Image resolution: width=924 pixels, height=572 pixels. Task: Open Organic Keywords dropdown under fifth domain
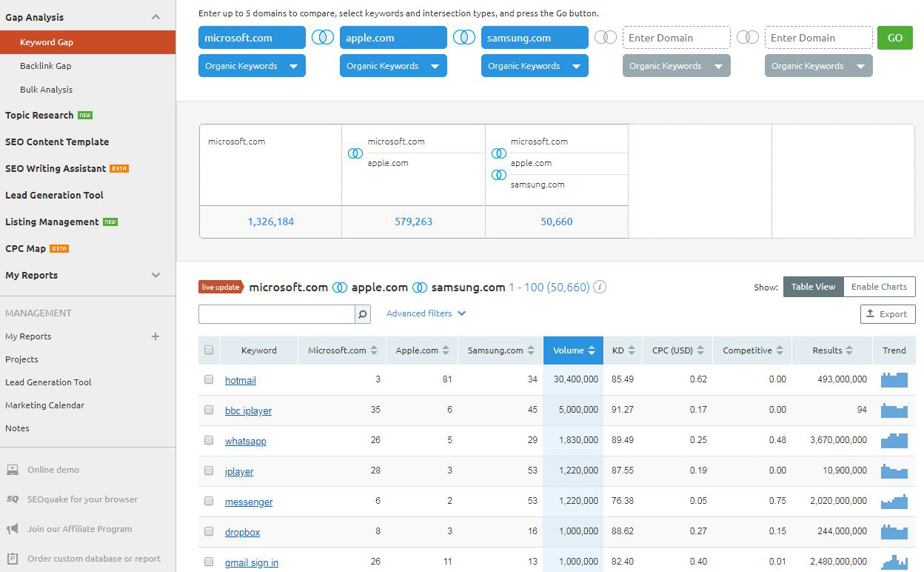(819, 66)
